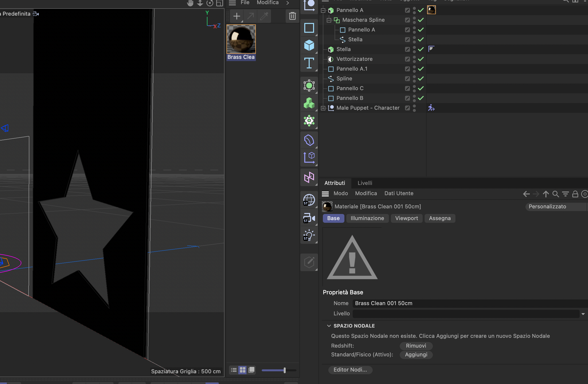Toggle green checkmark for Vettorizzatore
The image size is (588, 384).
tap(421, 59)
